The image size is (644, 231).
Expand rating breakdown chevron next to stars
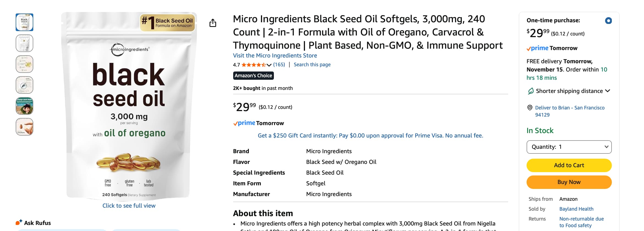(269, 65)
